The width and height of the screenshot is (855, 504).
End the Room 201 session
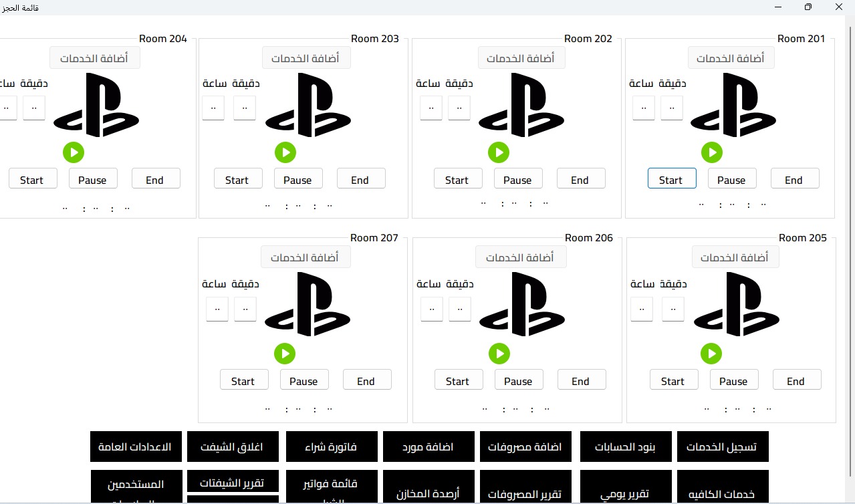click(x=795, y=179)
